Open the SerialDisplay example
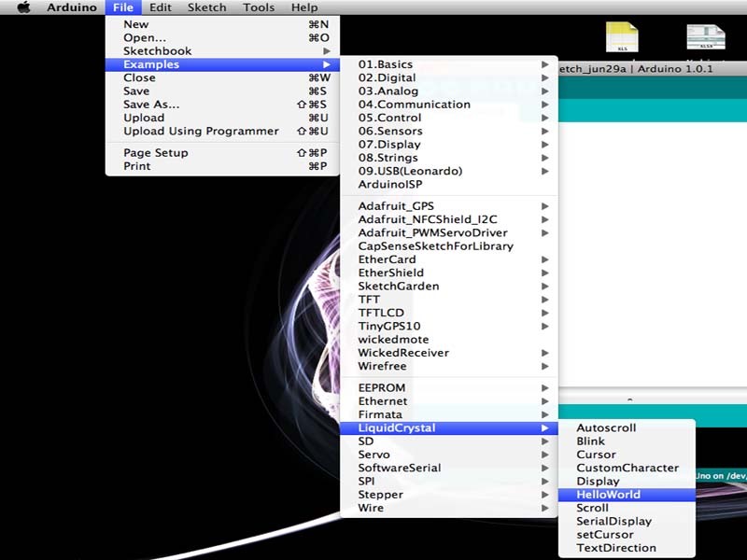 pyautogui.click(x=627, y=522)
